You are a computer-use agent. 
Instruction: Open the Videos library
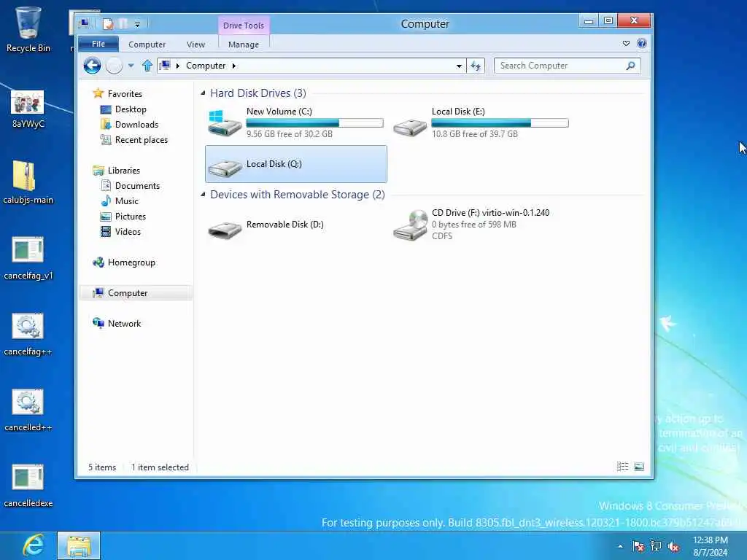coord(128,231)
